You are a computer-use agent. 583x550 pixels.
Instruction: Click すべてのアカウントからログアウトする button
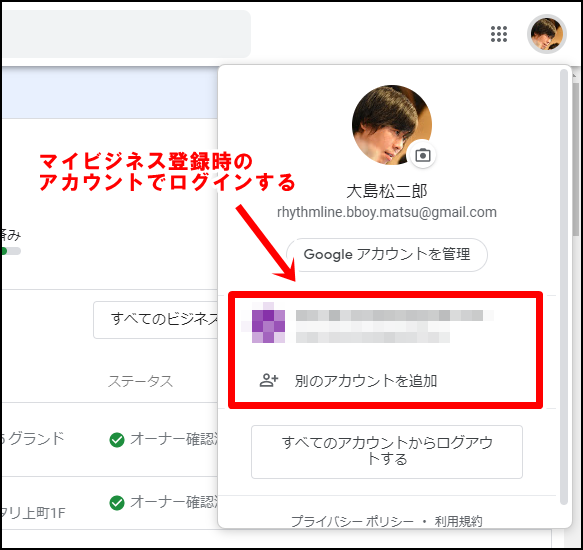click(x=387, y=451)
